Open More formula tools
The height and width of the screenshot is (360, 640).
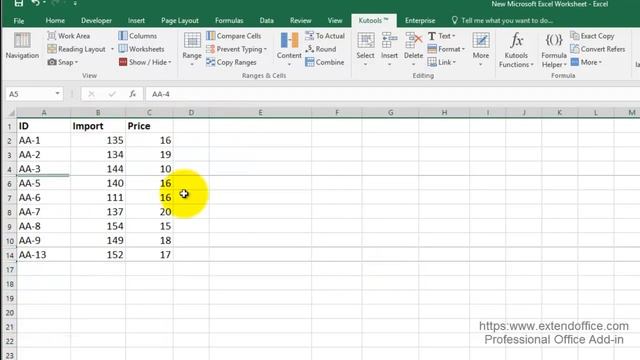[586, 62]
